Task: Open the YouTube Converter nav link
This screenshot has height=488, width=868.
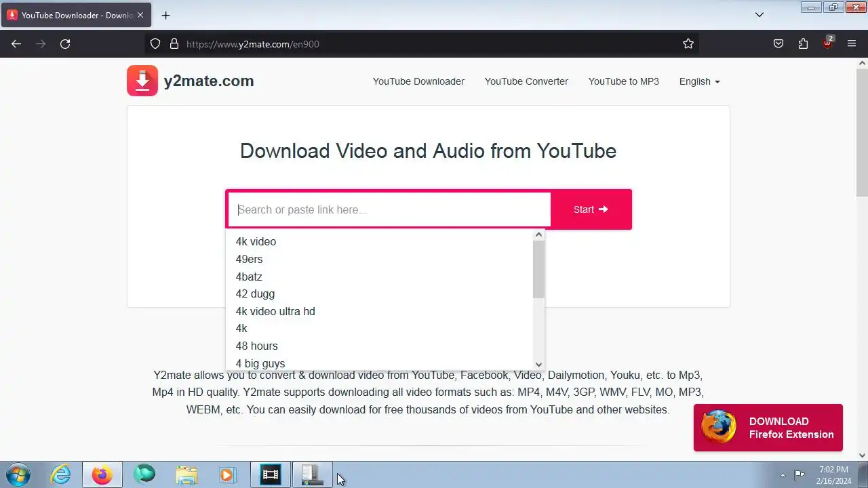Action: (x=526, y=81)
